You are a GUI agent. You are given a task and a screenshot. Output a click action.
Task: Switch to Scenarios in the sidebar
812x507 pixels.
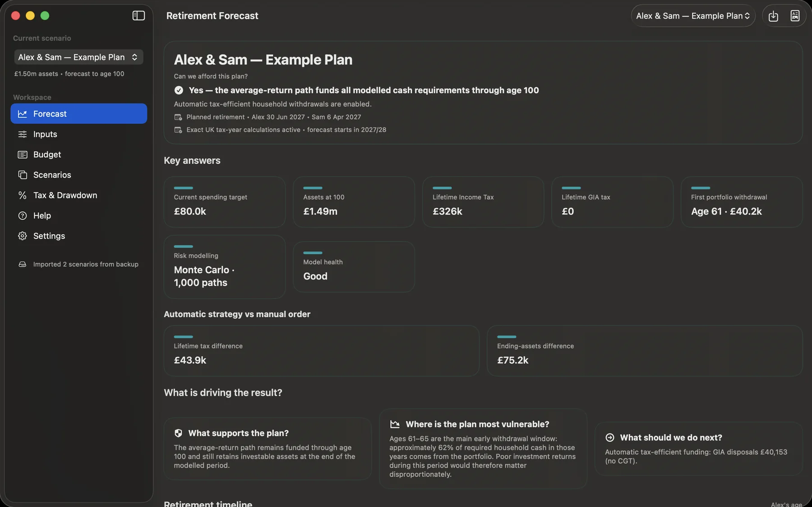point(78,175)
